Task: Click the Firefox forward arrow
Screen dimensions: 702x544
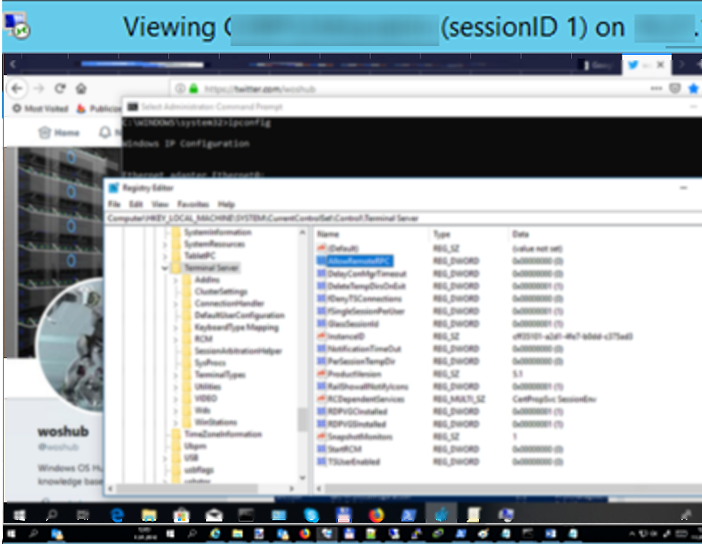Action: [x=39, y=89]
